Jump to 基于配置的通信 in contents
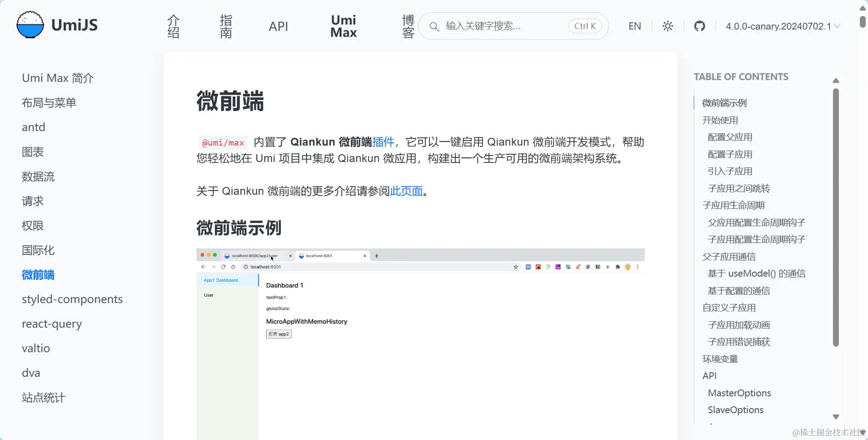This screenshot has height=440, width=868. pyautogui.click(x=739, y=291)
